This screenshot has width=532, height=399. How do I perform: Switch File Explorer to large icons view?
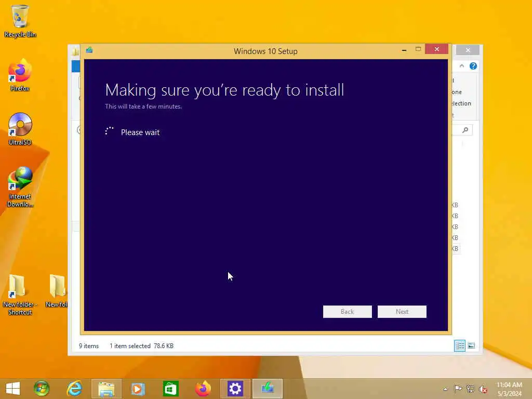point(471,345)
